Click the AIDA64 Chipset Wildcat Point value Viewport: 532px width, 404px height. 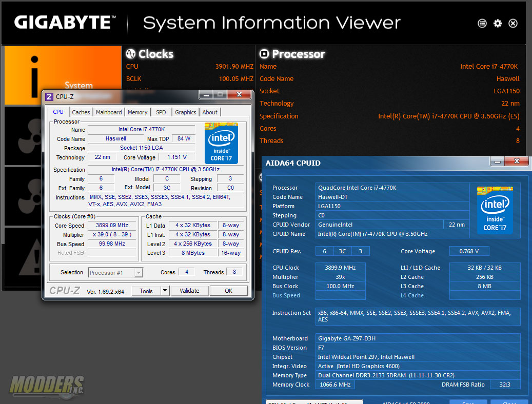[x=418, y=356]
